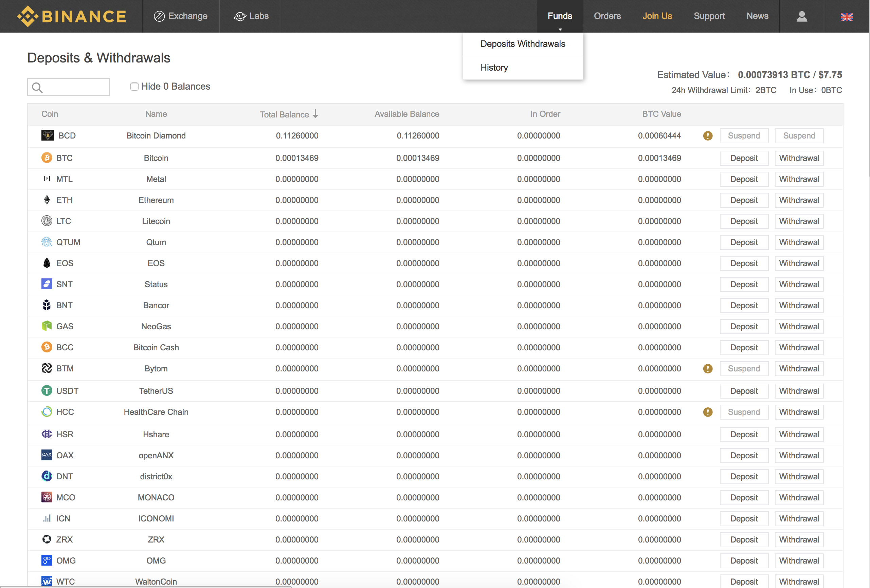Image resolution: width=870 pixels, height=588 pixels.
Task: Click the Bitcoin Diamond name cell
Action: click(x=156, y=135)
